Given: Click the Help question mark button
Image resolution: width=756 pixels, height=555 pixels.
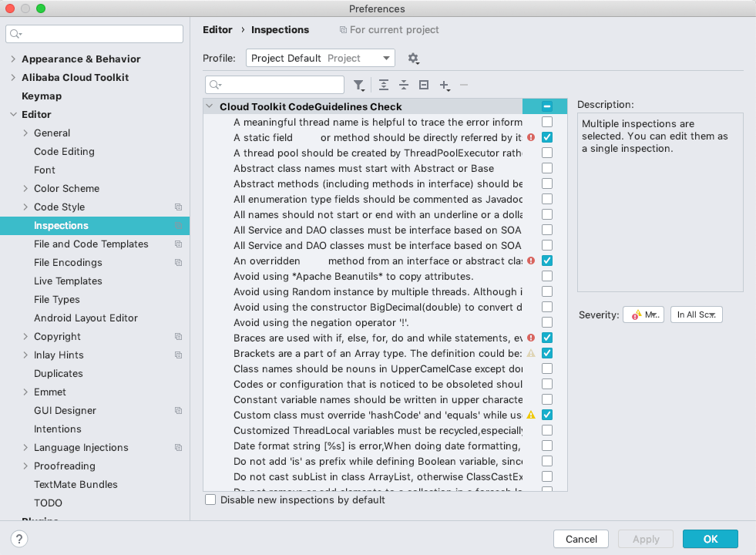Looking at the screenshot, I should [x=20, y=539].
